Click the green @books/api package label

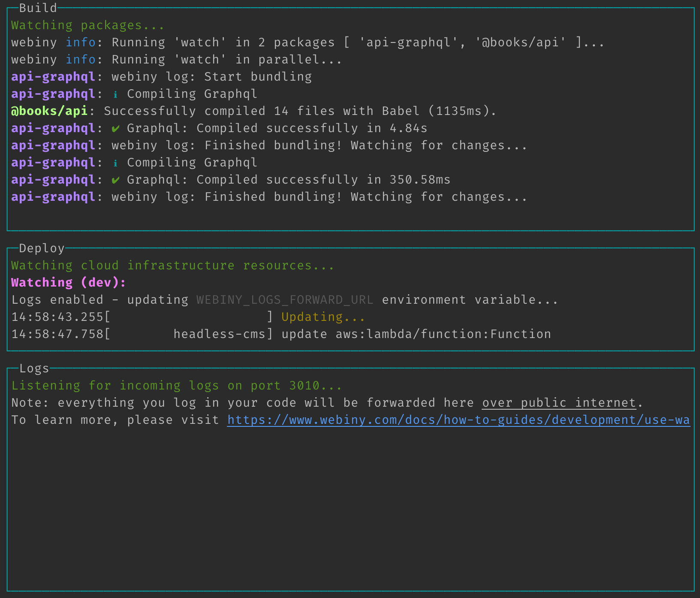coord(49,111)
